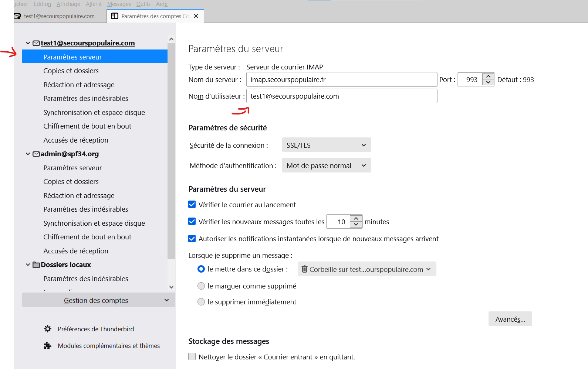The image size is (588, 369).
Task: Click the puzzle piece icon for Modules complémentaires
Action: (x=48, y=346)
